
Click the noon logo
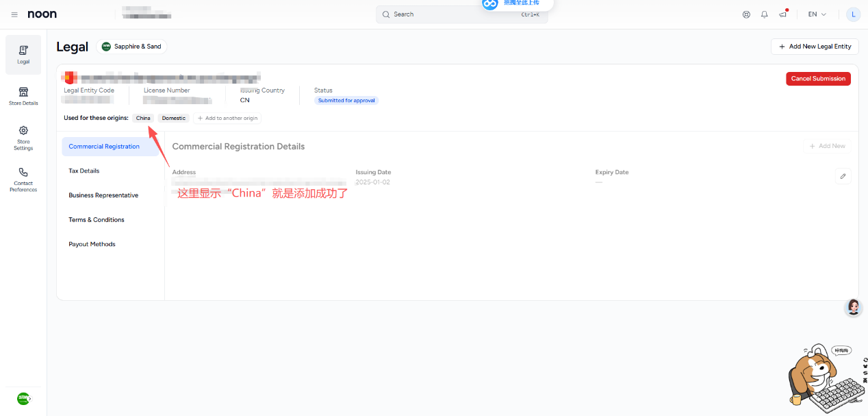42,14
